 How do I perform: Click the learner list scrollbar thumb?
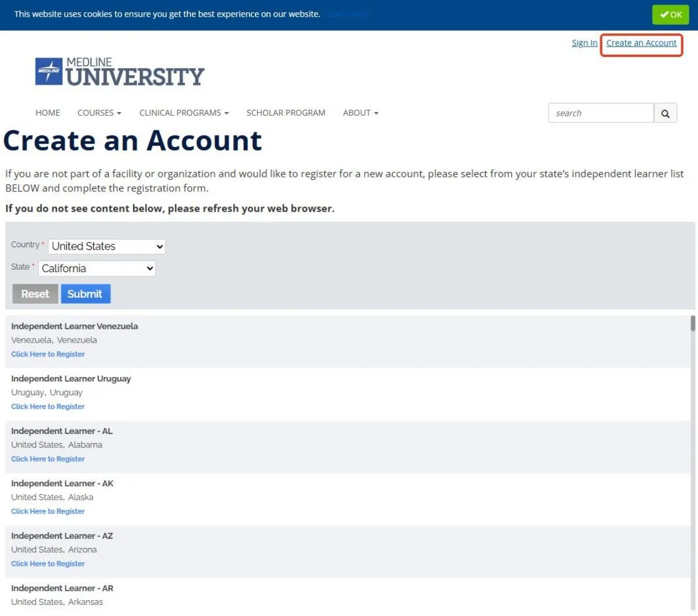tap(693, 323)
